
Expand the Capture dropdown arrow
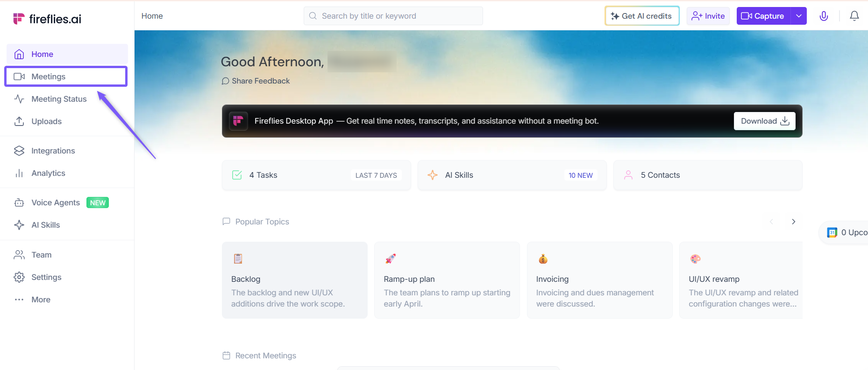(799, 16)
